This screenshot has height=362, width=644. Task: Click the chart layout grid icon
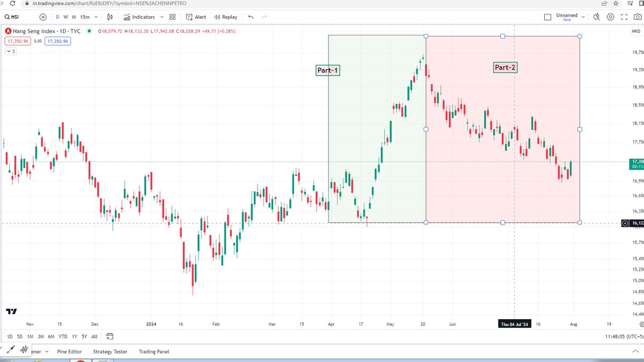click(173, 17)
